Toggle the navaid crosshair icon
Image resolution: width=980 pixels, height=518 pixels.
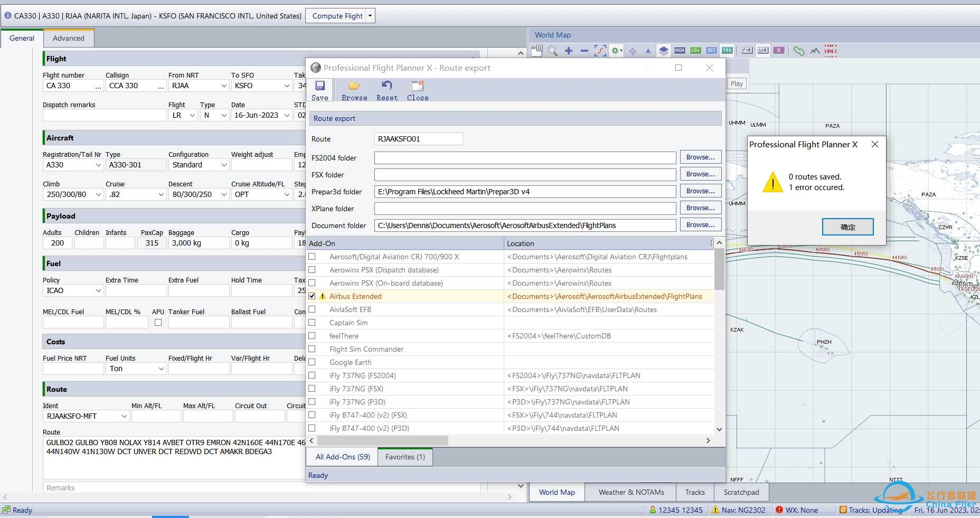click(x=633, y=51)
